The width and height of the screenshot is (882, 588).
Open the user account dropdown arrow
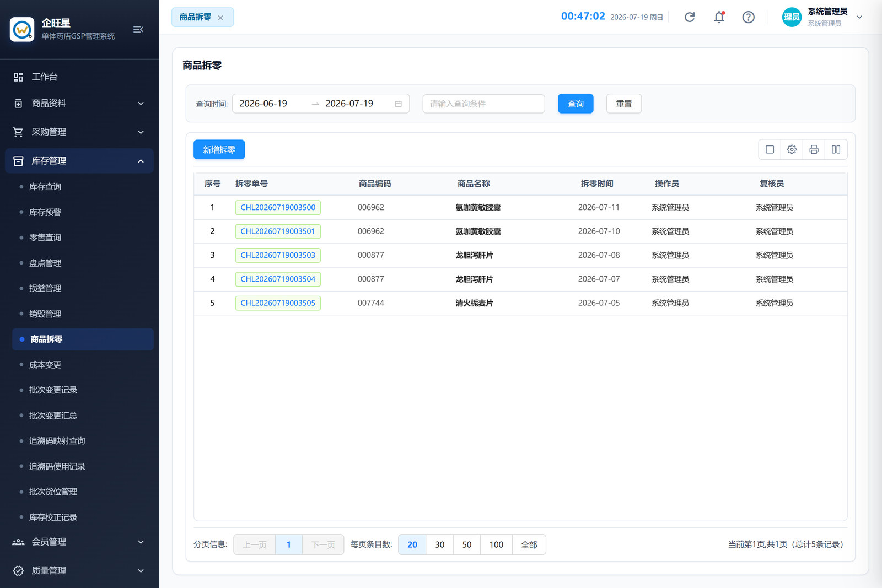[x=859, y=17]
